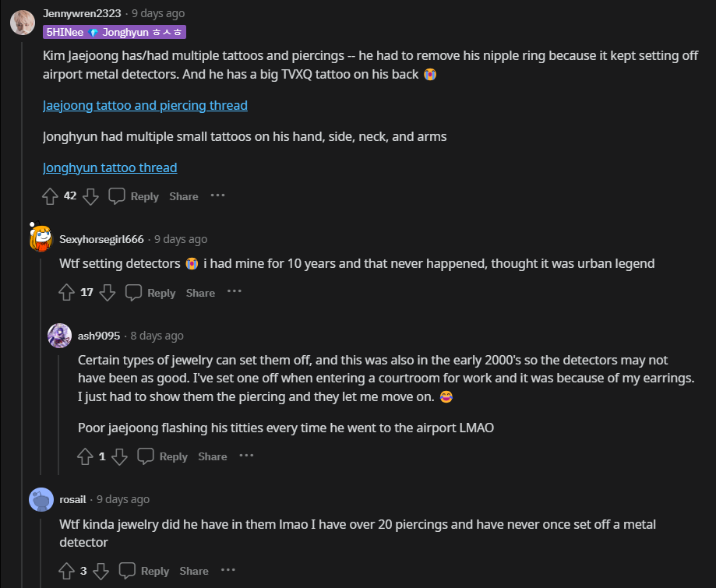This screenshot has height=588, width=716.
Task: Reply to Jennywren2323's comment
Action: pyautogui.click(x=134, y=196)
